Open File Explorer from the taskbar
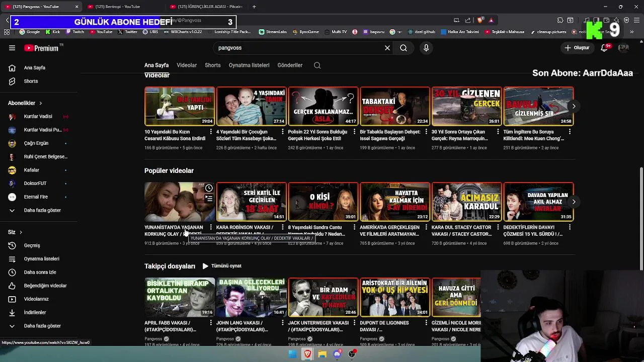The height and width of the screenshot is (362, 644). pyautogui.click(x=323, y=354)
